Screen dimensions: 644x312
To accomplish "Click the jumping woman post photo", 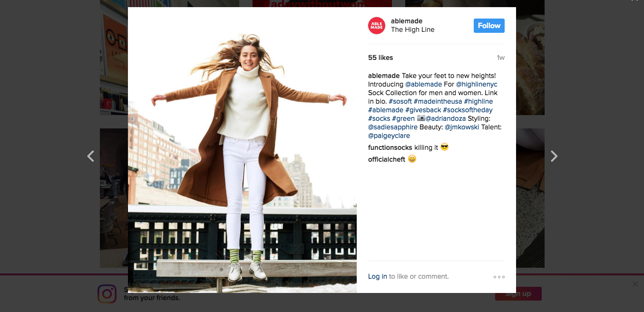I will [x=242, y=150].
